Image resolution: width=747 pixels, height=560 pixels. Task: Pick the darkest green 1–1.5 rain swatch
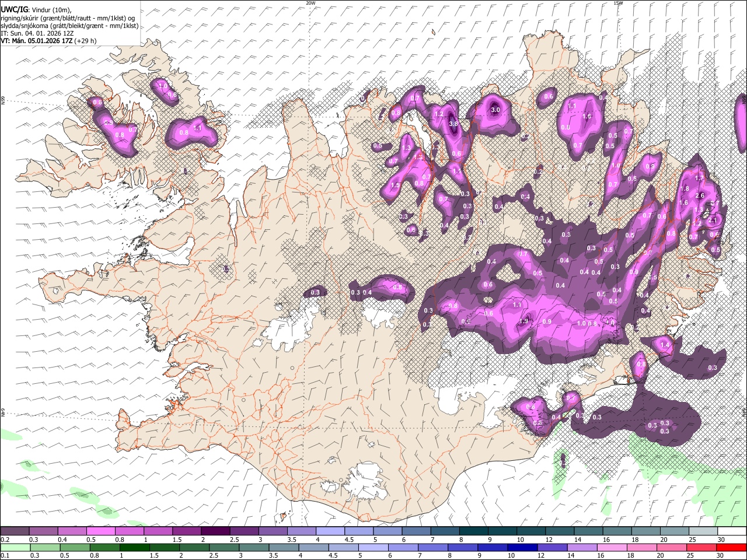(135, 548)
